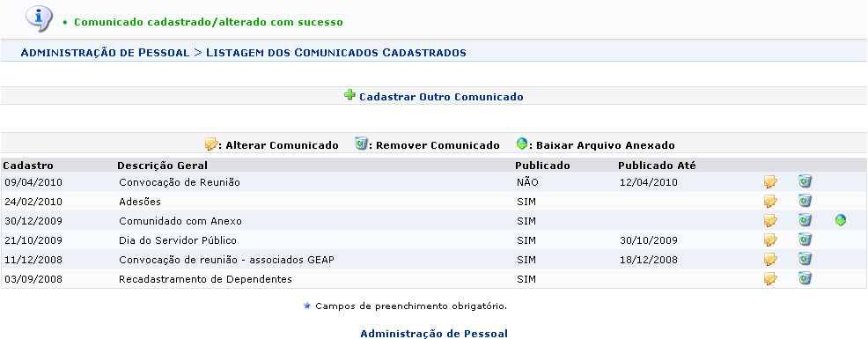Viewport: 868px width, 339px height.
Task: Edit the Dia do Servidor Público comunicado
Action: [770, 240]
